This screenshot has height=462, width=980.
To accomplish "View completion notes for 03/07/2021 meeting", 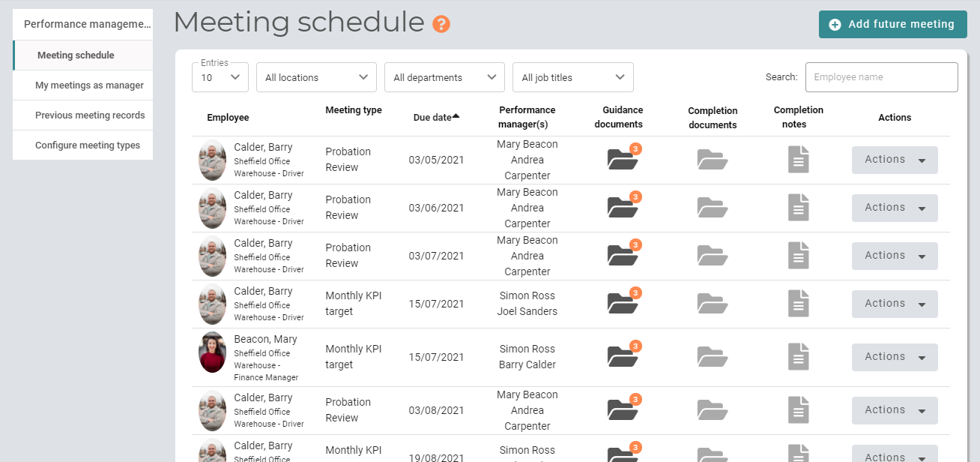I will (799, 256).
